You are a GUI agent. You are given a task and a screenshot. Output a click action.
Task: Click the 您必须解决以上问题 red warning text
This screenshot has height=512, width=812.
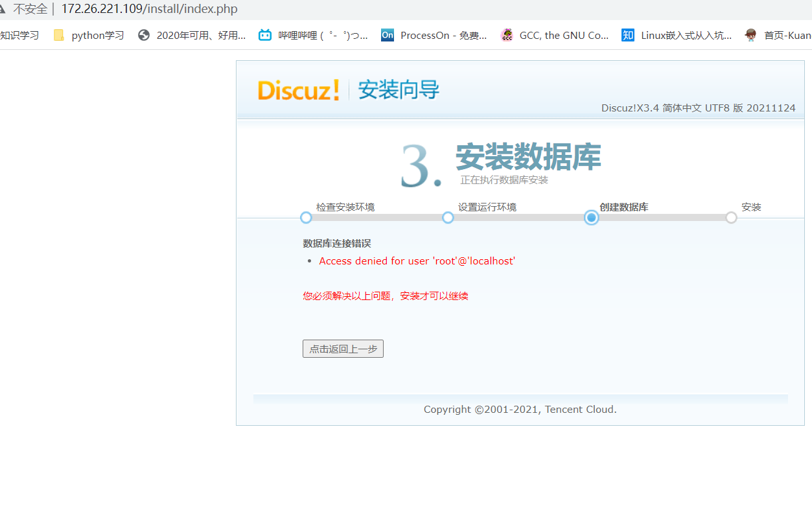386,296
